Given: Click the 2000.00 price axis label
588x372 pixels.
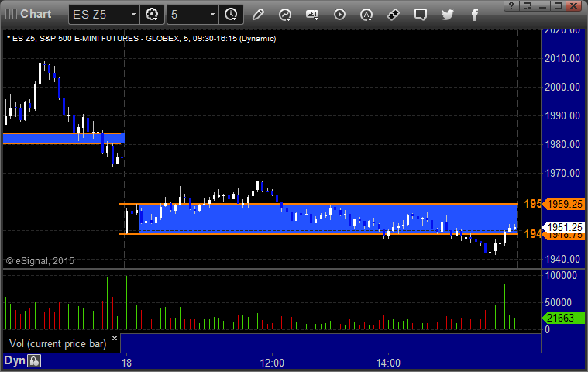Looking at the screenshot, I should 562,87.
